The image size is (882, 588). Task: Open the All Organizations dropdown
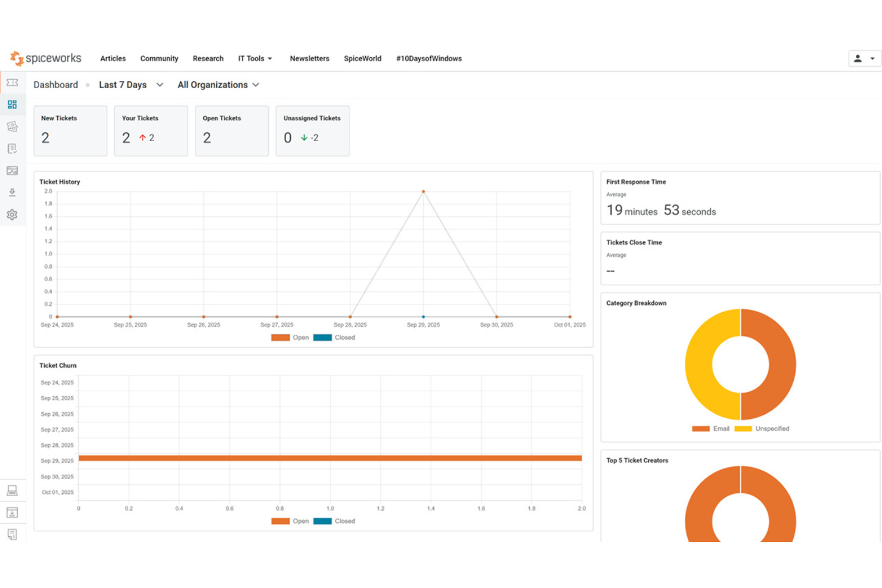pos(218,85)
